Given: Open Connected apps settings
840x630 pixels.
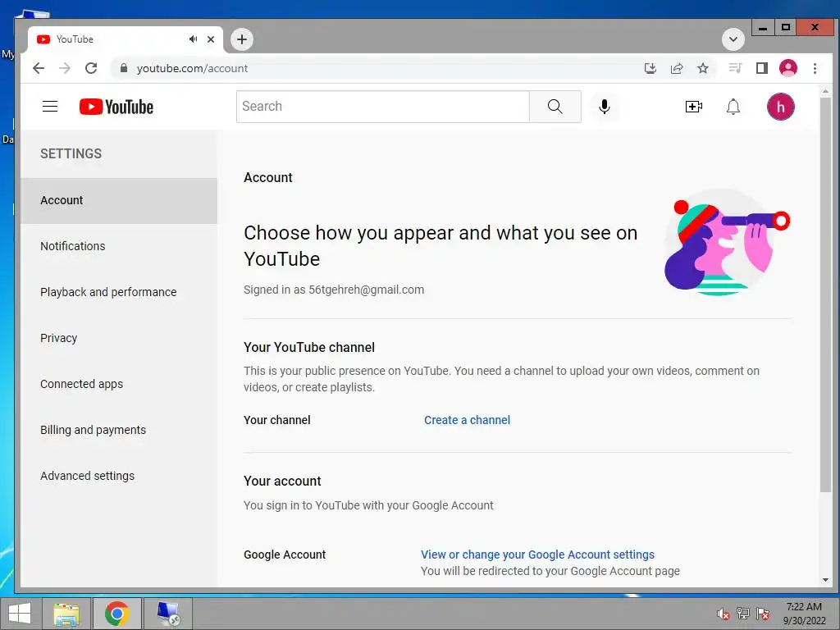Looking at the screenshot, I should pyautogui.click(x=118, y=384).
